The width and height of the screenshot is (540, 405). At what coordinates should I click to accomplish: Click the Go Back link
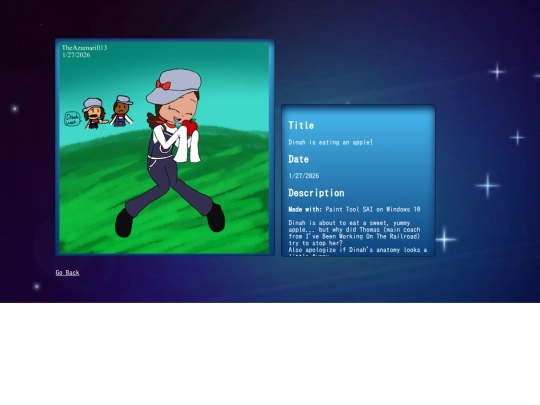[68, 272]
